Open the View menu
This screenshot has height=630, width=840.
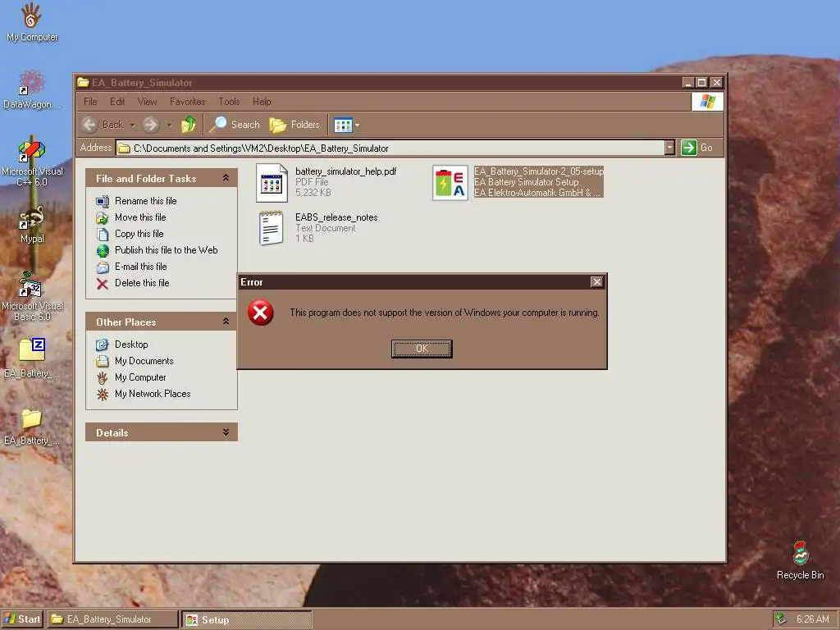point(148,101)
